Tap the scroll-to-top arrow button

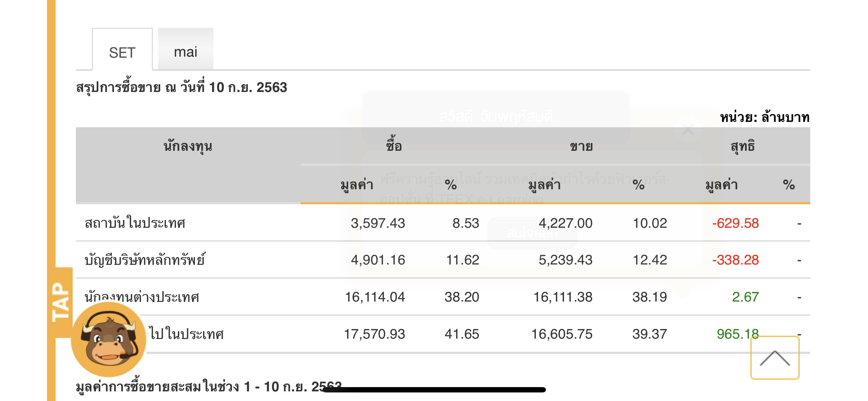[775, 358]
